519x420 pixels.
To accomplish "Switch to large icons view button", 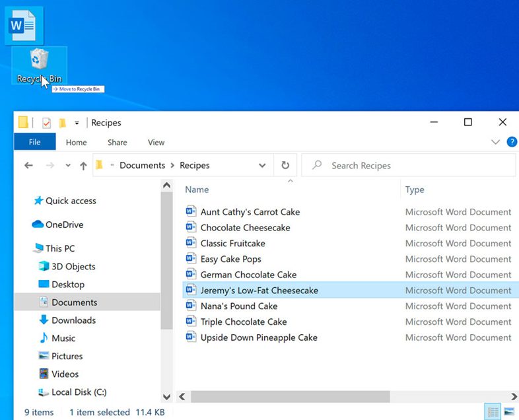I will [509, 411].
